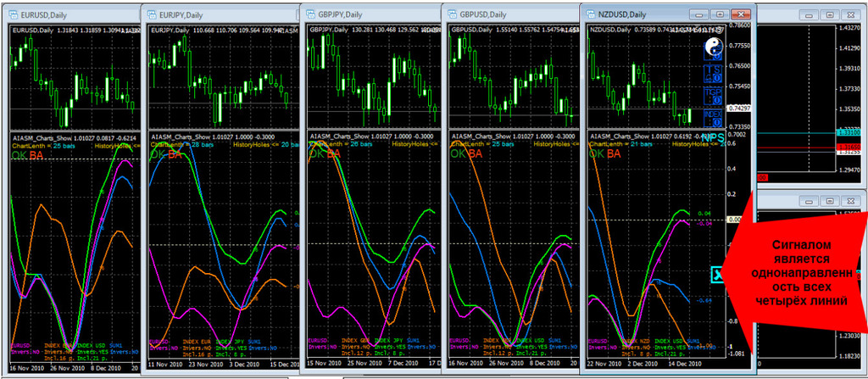Select the EURJPY,Daily window title bar
Screen dimensions: 868x379
click(220, 15)
